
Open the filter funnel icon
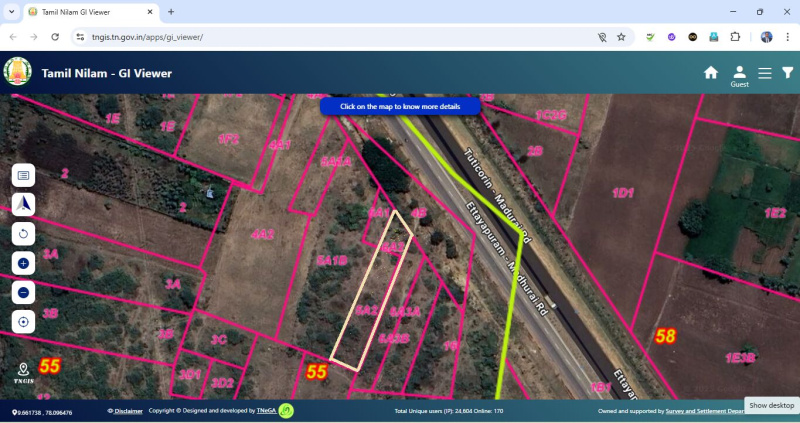(x=787, y=72)
